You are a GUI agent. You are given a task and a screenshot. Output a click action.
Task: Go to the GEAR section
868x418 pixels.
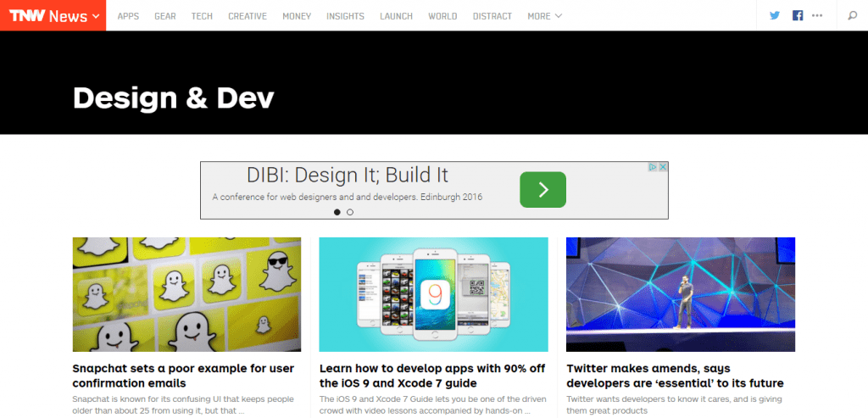[165, 16]
